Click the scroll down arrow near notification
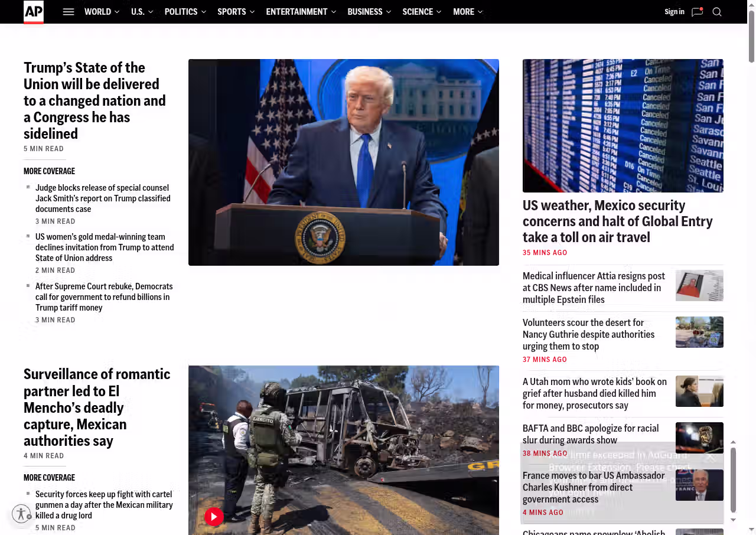The width and height of the screenshot is (756, 535). point(734,520)
